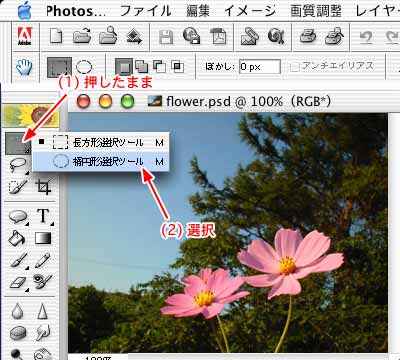
Task: Open the 画質調整 menu
Action: 316,11
